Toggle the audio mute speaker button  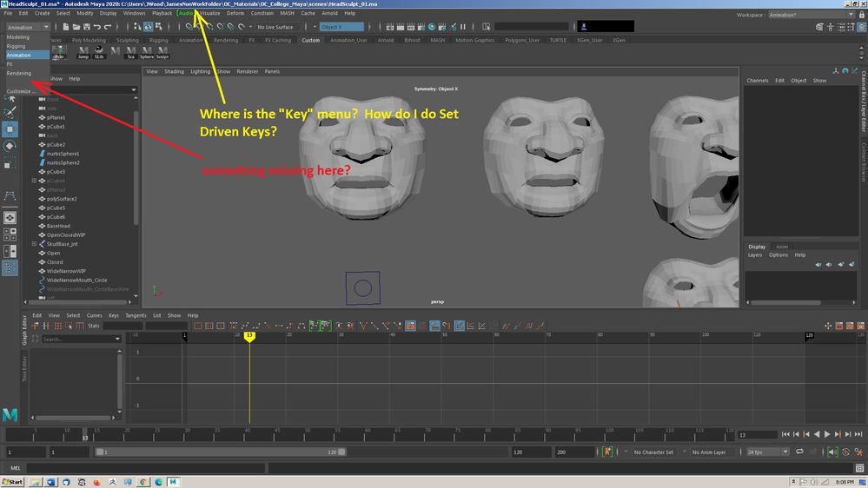pos(832,452)
